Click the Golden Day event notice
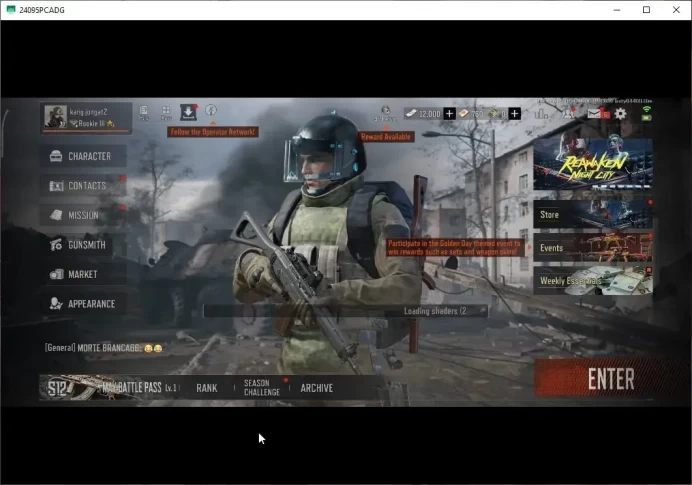Image resolution: width=692 pixels, height=485 pixels. [455, 248]
